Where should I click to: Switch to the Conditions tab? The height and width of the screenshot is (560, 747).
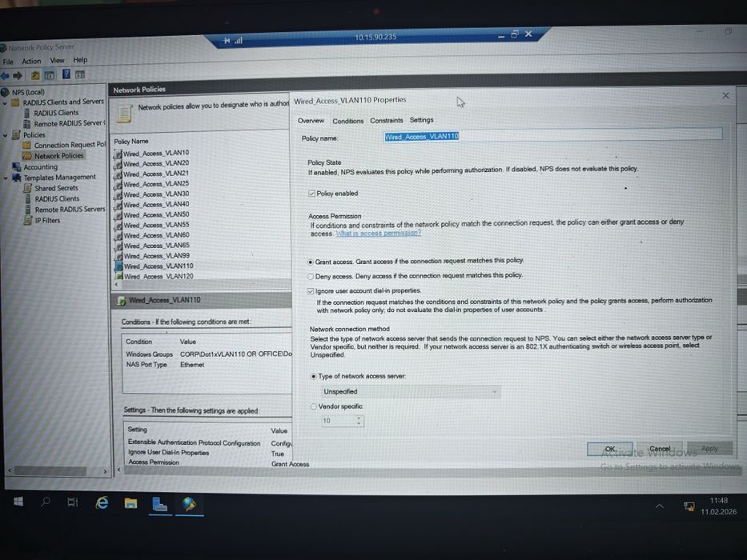[347, 121]
